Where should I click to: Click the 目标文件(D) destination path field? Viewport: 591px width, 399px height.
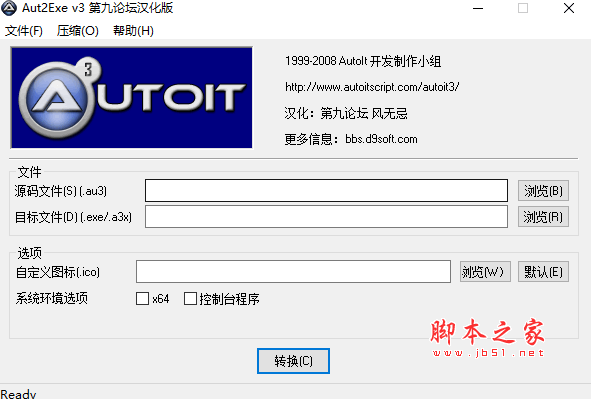pos(326,217)
